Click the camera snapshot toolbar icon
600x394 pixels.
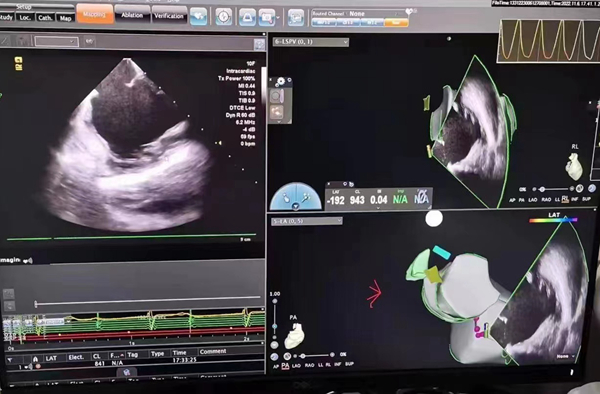pyautogui.click(x=267, y=17)
